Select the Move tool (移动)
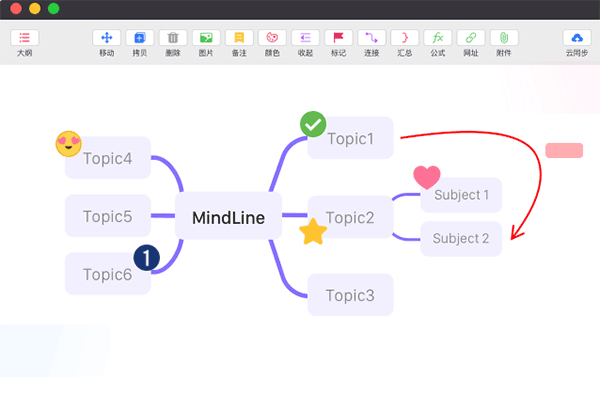The width and height of the screenshot is (600, 395). tap(106, 38)
